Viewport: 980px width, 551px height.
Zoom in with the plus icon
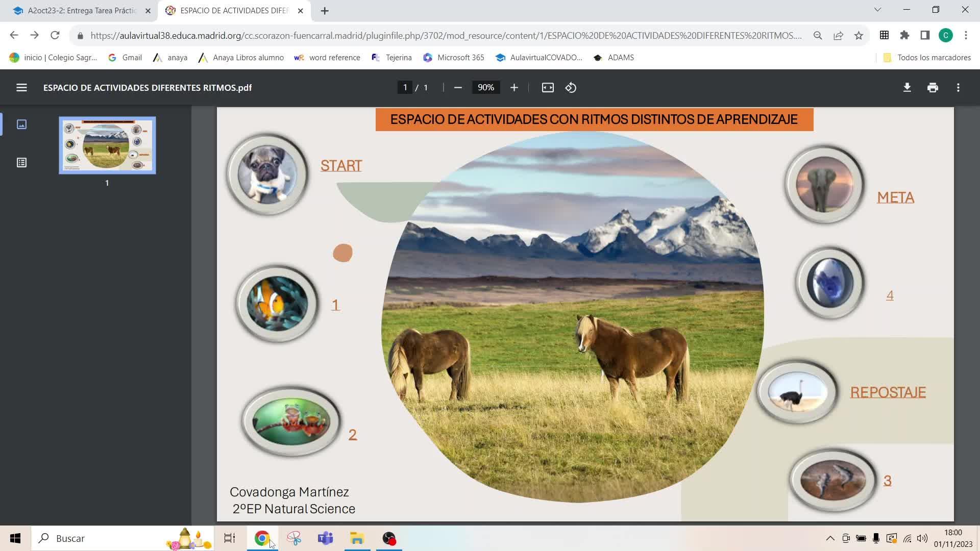(x=514, y=88)
